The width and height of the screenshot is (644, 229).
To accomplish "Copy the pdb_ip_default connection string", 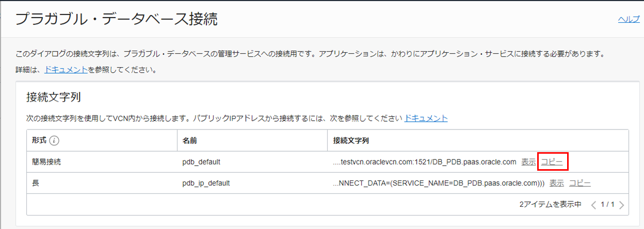I will click(x=579, y=183).
